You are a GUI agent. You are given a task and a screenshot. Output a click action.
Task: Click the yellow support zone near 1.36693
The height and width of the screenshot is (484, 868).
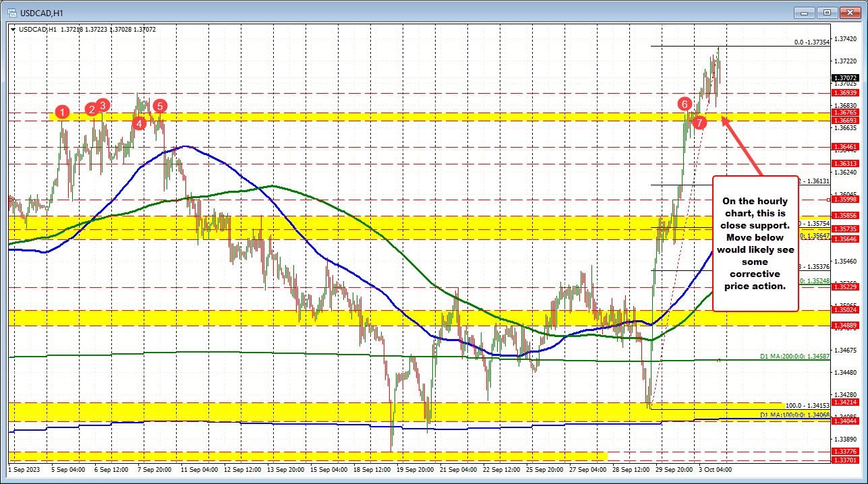click(x=405, y=118)
